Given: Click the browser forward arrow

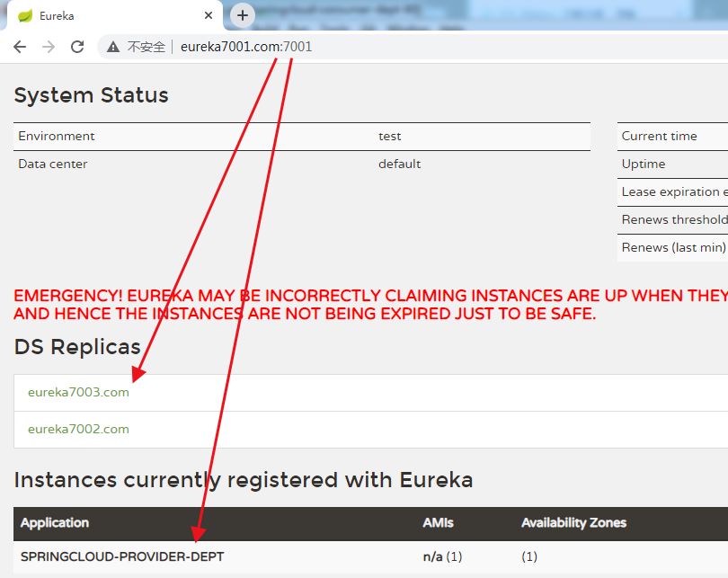Looking at the screenshot, I should pyautogui.click(x=49, y=47).
